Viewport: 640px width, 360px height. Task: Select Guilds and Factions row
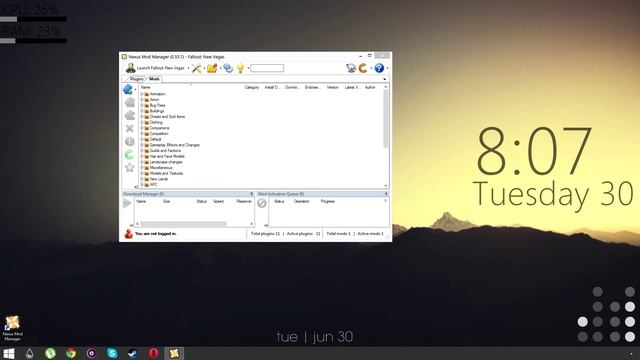point(165,151)
